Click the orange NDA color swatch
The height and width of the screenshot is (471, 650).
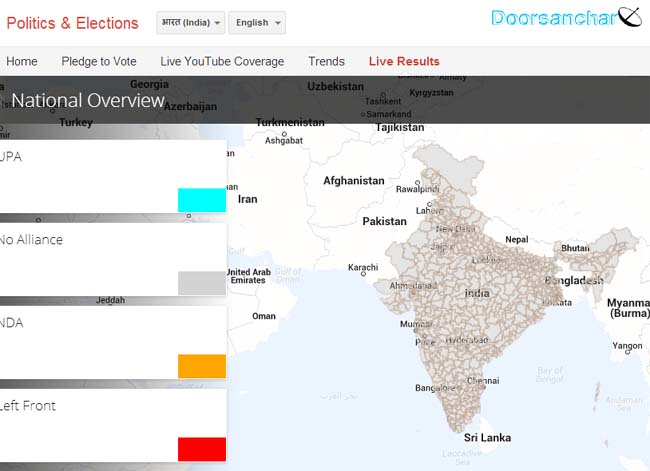202,366
